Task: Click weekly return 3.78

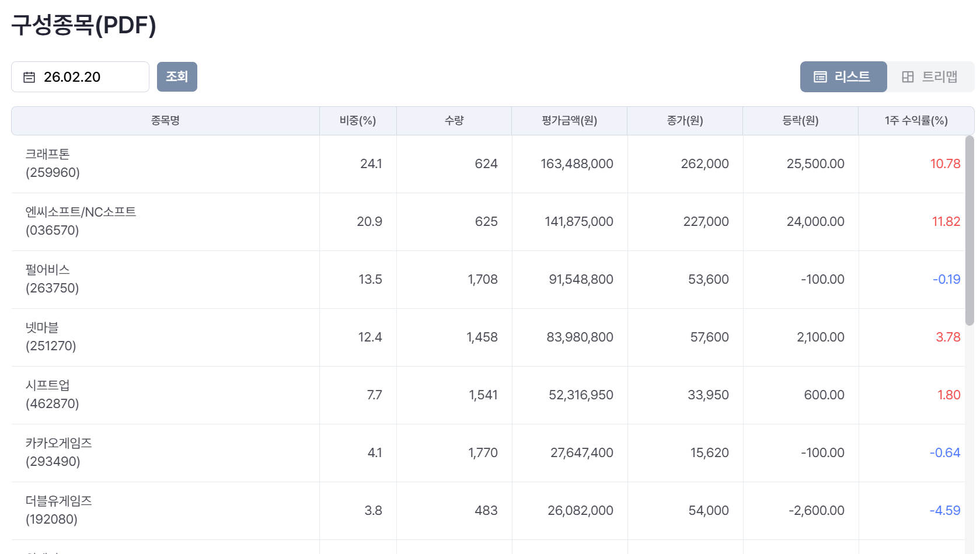Action: pos(948,337)
